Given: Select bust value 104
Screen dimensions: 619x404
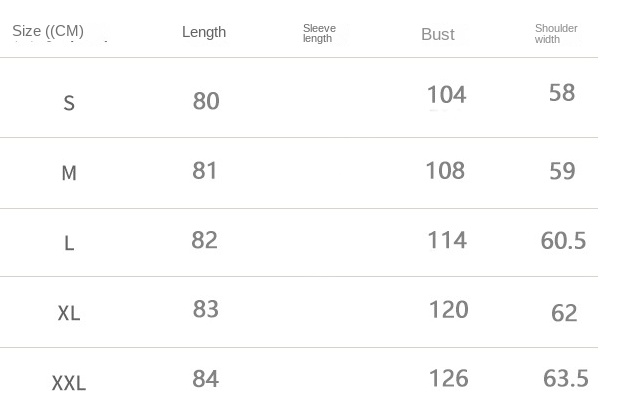Looking at the screenshot, I should pos(446,95).
